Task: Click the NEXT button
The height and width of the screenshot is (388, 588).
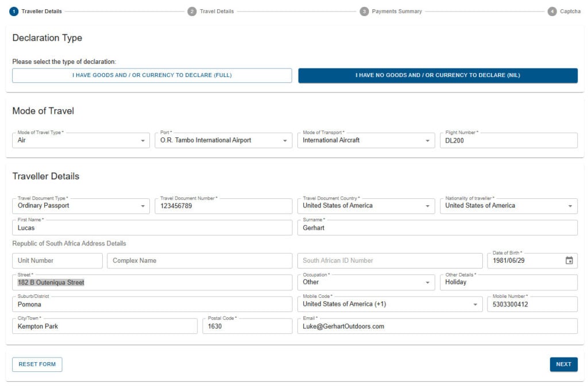Action: click(564, 364)
